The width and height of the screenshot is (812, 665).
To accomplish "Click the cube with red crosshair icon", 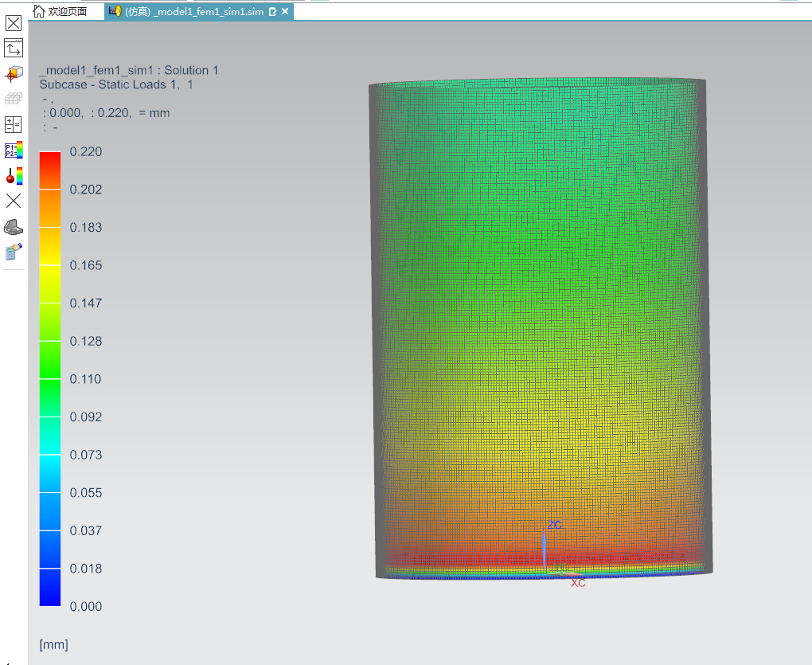I will pos(14,74).
